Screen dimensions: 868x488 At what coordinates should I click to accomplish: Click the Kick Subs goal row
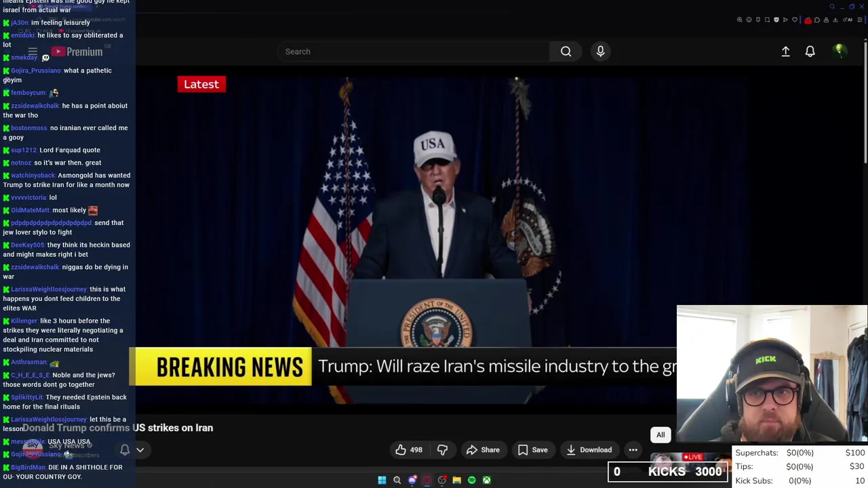[800, 481]
